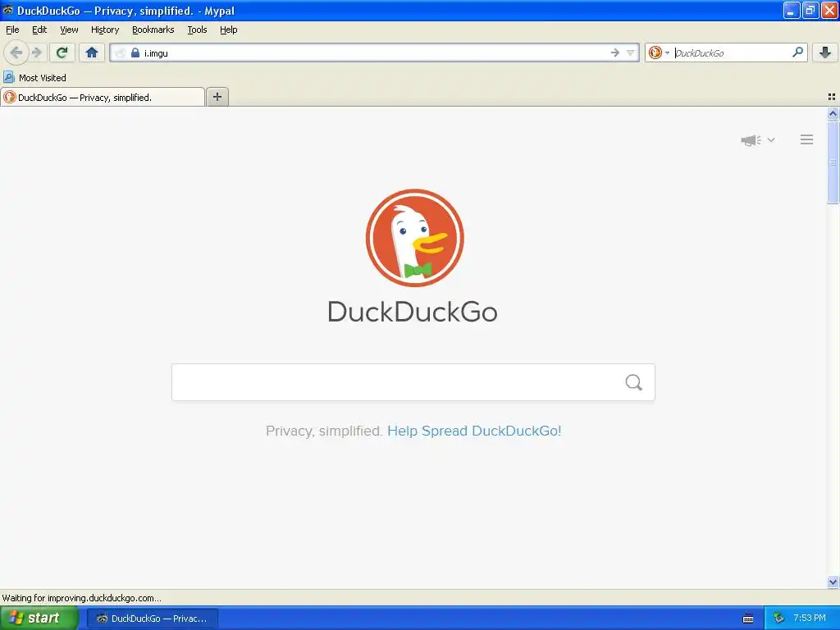Click the page scrollbar down arrow
Screen dimensions: 840x630
833,582
